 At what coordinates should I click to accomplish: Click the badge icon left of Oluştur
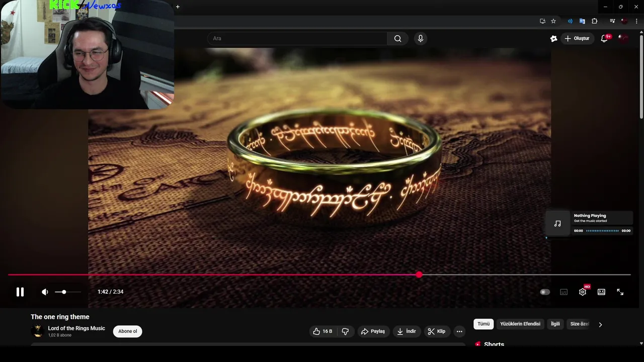pyautogui.click(x=553, y=38)
